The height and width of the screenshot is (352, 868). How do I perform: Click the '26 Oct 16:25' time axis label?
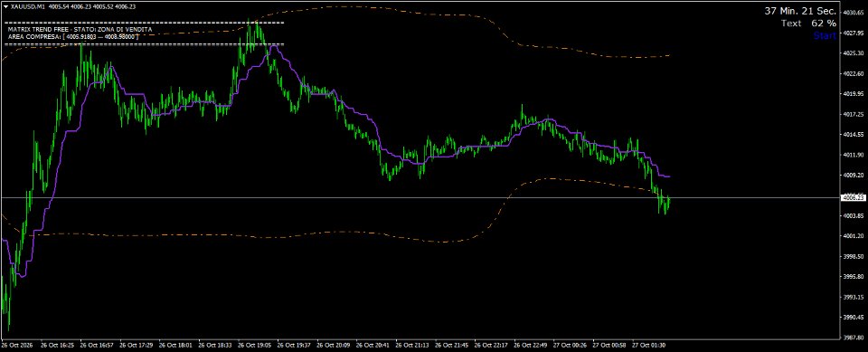[58, 345]
